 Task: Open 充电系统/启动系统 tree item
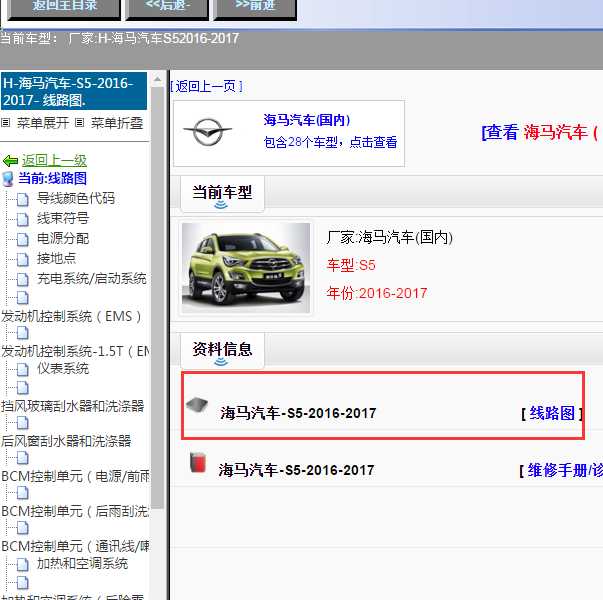tap(92, 278)
